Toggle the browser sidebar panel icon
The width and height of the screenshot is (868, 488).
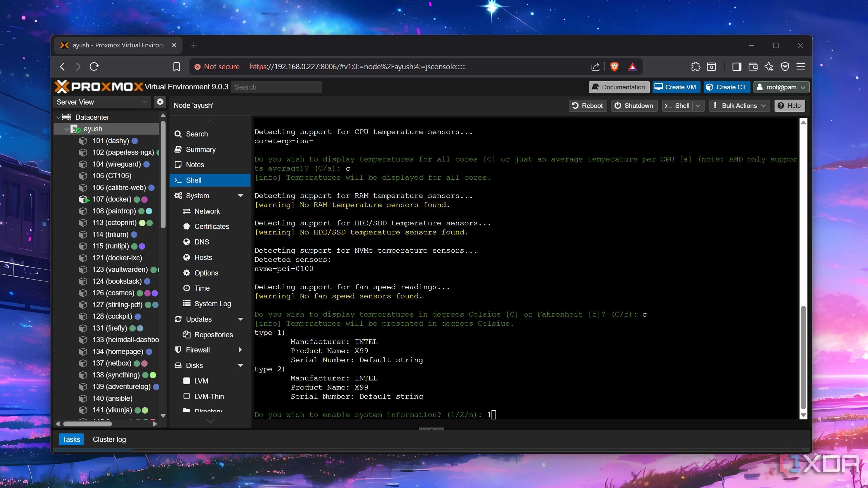tap(737, 67)
